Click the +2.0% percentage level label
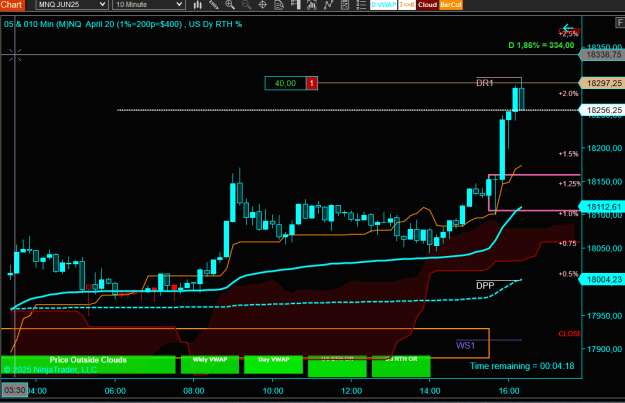The height and width of the screenshot is (403, 625). click(568, 94)
